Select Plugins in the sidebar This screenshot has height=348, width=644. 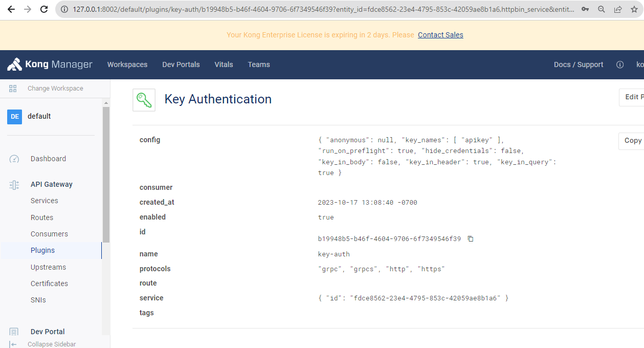click(x=41, y=250)
